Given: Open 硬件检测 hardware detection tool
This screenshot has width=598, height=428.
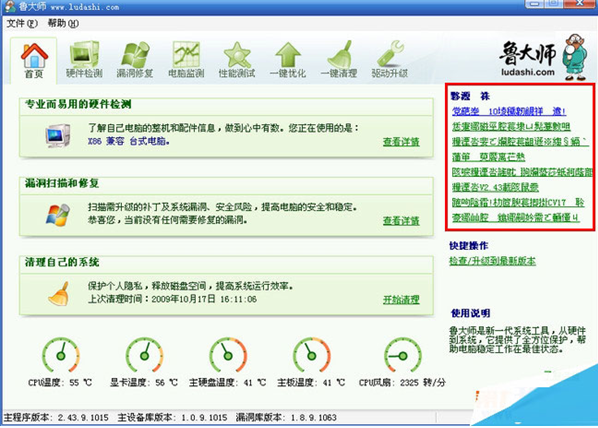Looking at the screenshot, I should [84, 60].
